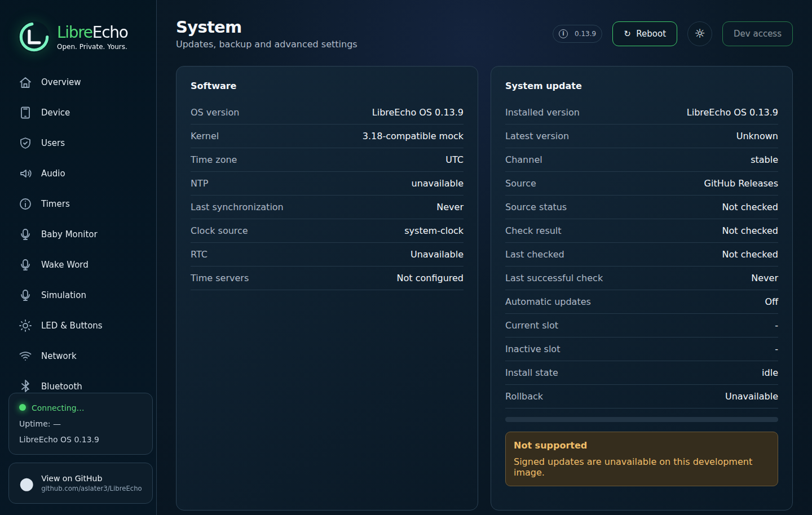812x515 pixels.
Task: Select Baby Monitor in the sidebar
Action: (78, 234)
